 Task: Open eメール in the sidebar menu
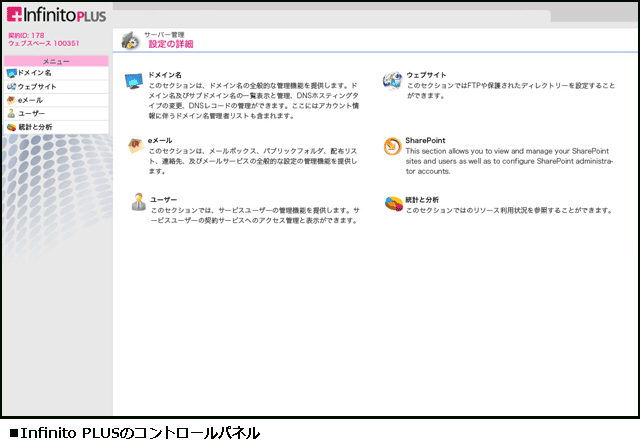tap(56, 100)
